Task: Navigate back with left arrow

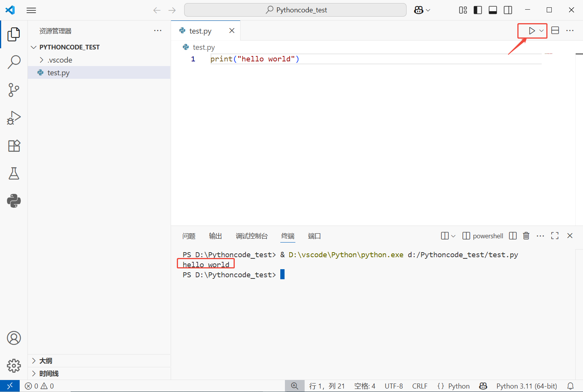Action: (x=157, y=10)
